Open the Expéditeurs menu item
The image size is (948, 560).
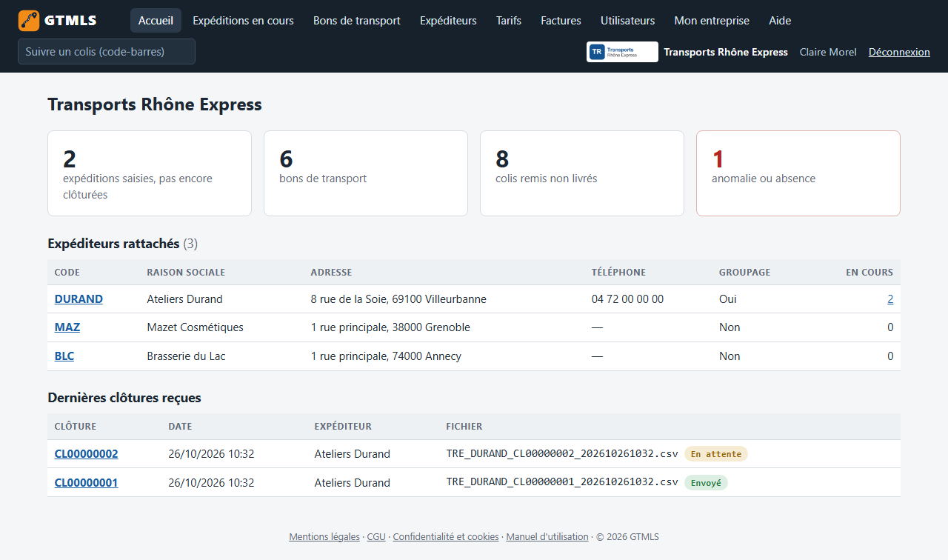448,21
